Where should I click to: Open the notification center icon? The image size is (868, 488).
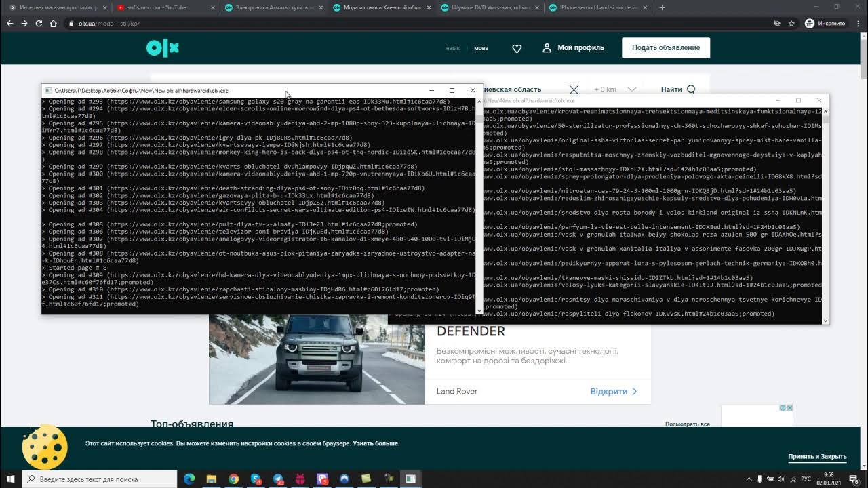(854, 479)
